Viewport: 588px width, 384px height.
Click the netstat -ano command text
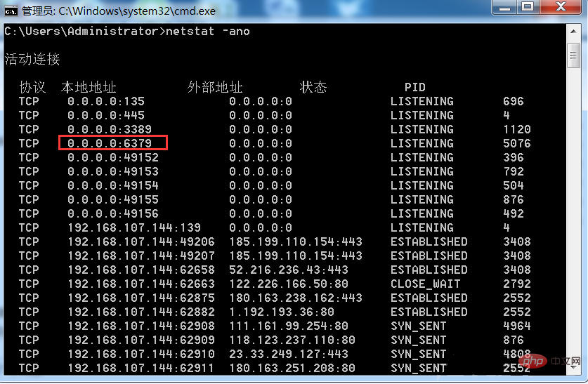(208, 31)
